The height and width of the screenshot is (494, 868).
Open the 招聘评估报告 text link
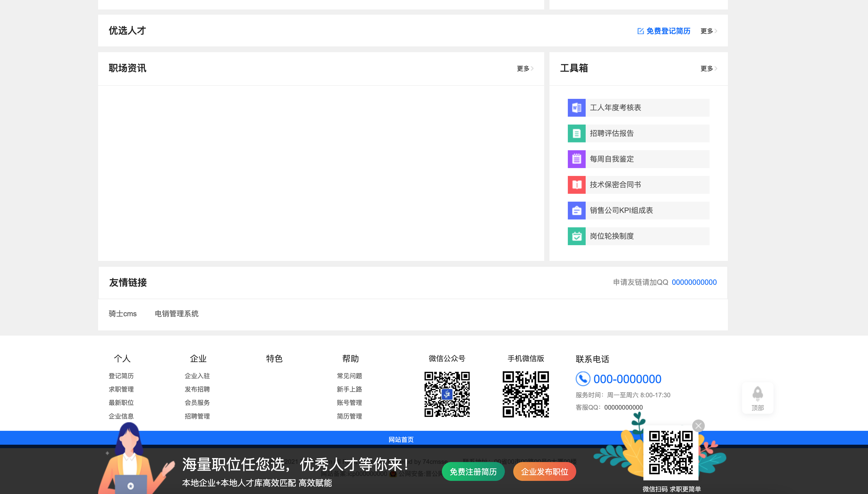(x=612, y=133)
